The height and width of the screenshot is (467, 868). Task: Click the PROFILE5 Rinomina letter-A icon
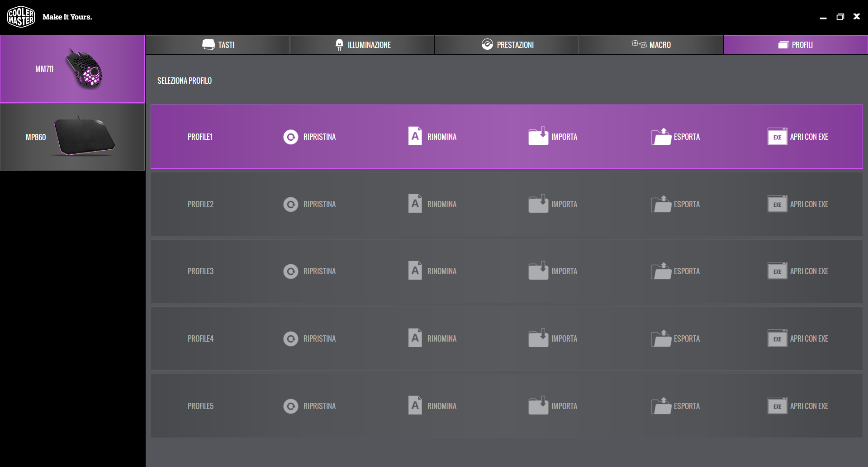(x=415, y=405)
